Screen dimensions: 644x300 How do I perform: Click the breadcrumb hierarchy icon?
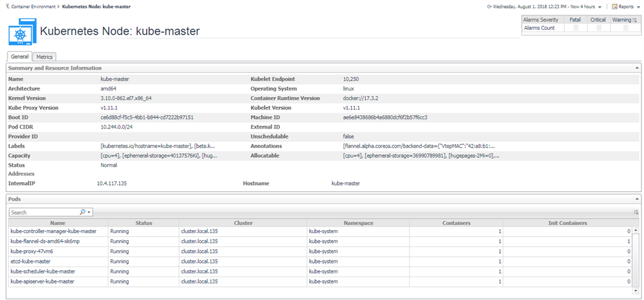[8, 7]
